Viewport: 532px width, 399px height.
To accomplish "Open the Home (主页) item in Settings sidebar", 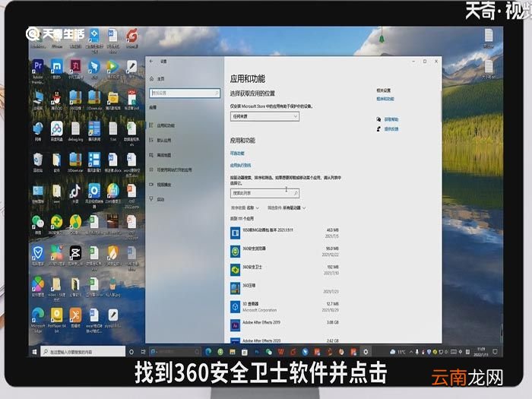I will [x=157, y=79].
